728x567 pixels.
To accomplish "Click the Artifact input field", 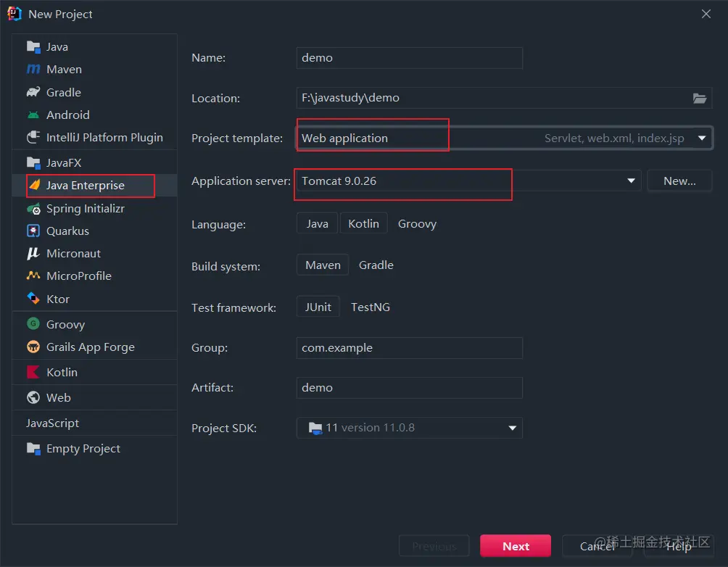I will pos(410,388).
